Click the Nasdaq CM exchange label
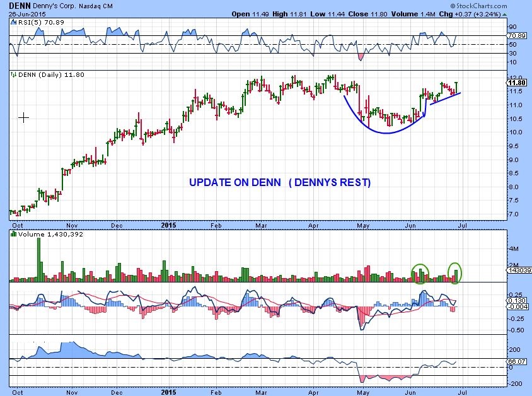This screenshot has height=396, width=532. click(x=96, y=6)
